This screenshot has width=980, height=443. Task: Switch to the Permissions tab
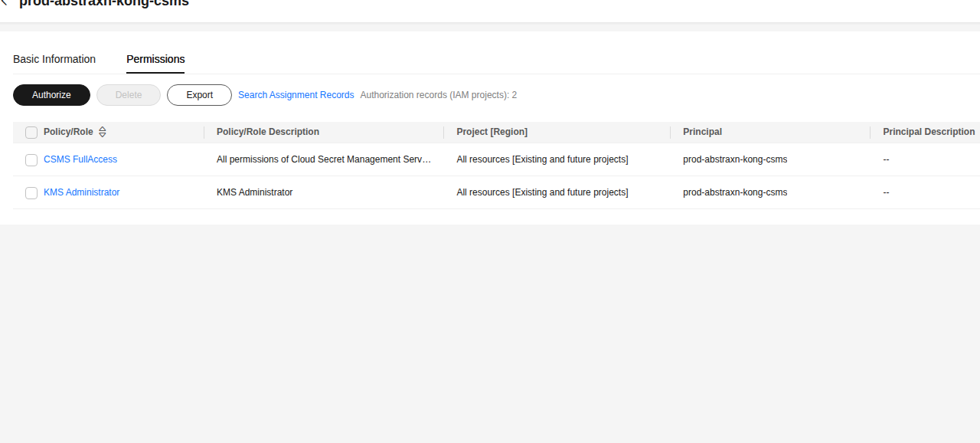[155, 59]
